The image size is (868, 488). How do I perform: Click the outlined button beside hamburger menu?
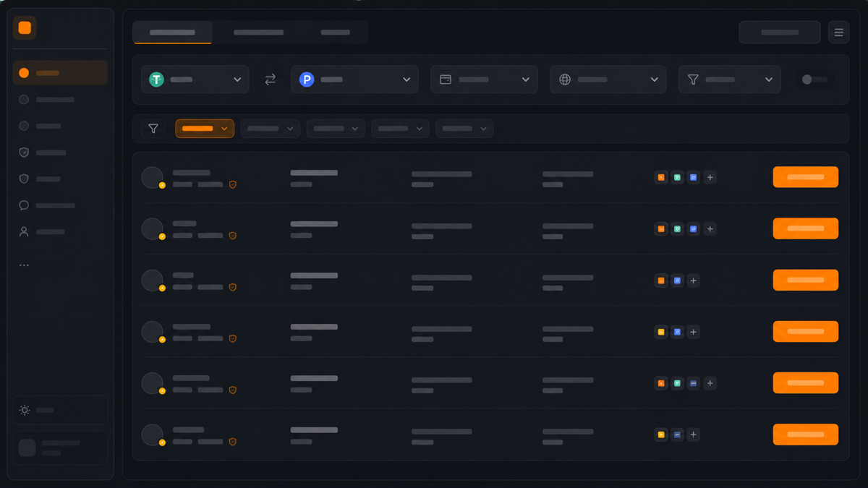point(780,32)
